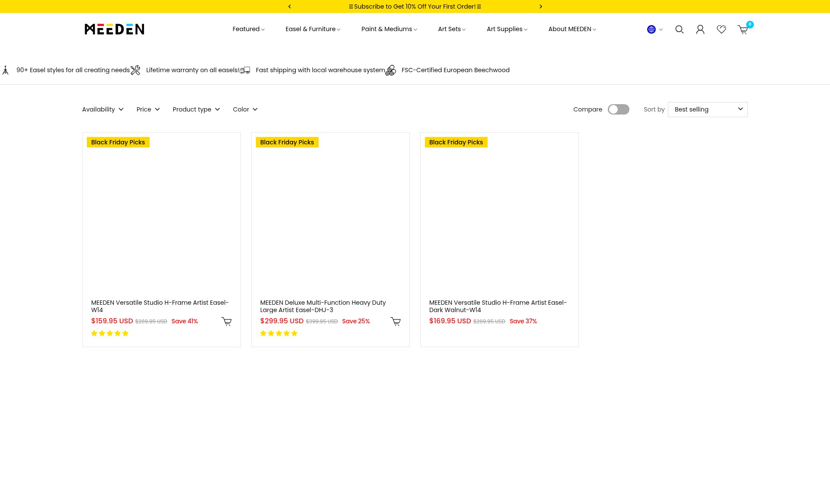The height and width of the screenshot is (504, 830).
Task: Expand the Color filter
Action: [x=245, y=109]
